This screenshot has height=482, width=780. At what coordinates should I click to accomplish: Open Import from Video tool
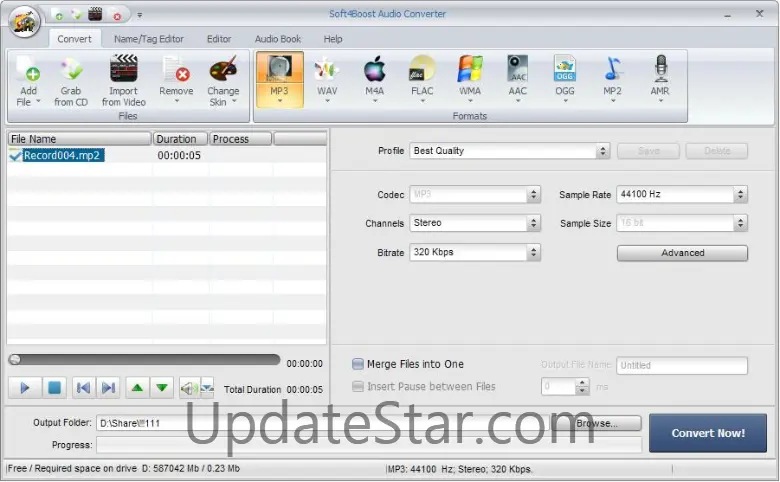pyautogui.click(x=123, y=72)
